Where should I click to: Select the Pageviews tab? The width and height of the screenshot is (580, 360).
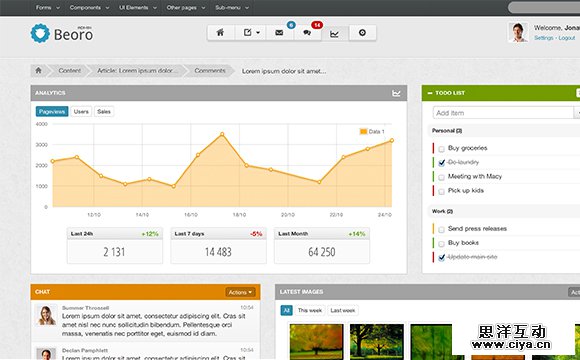click(52, 111)
